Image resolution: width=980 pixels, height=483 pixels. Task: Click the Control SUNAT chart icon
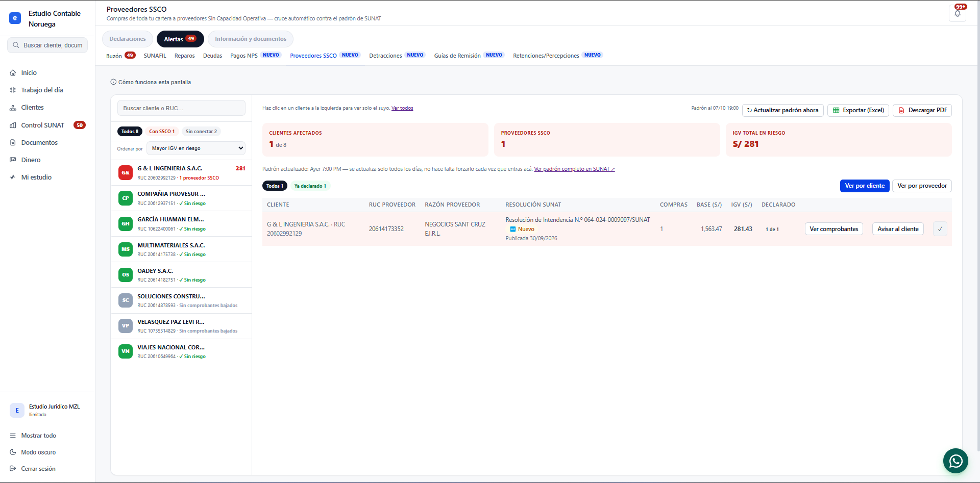tap(13, 125)
